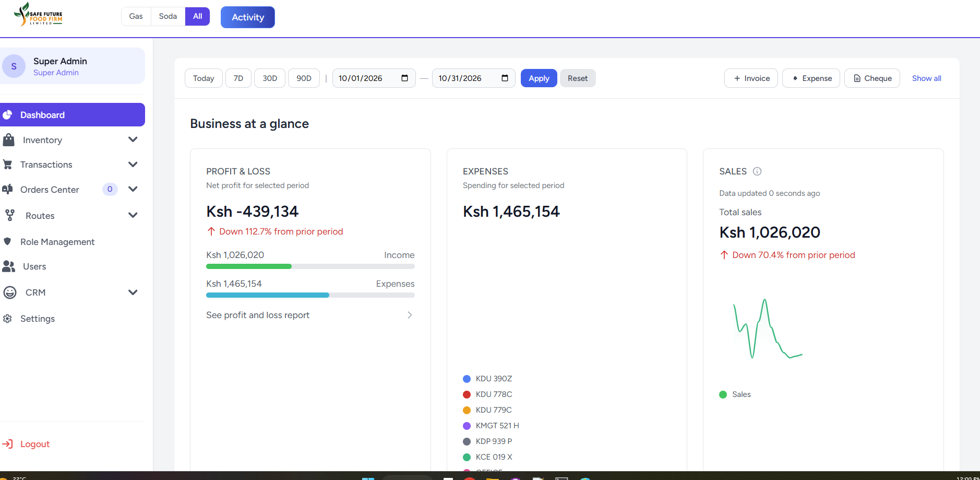This screenshot has width=980, height=480.
Task: Open the Settings page
Action: click(38, 319)
